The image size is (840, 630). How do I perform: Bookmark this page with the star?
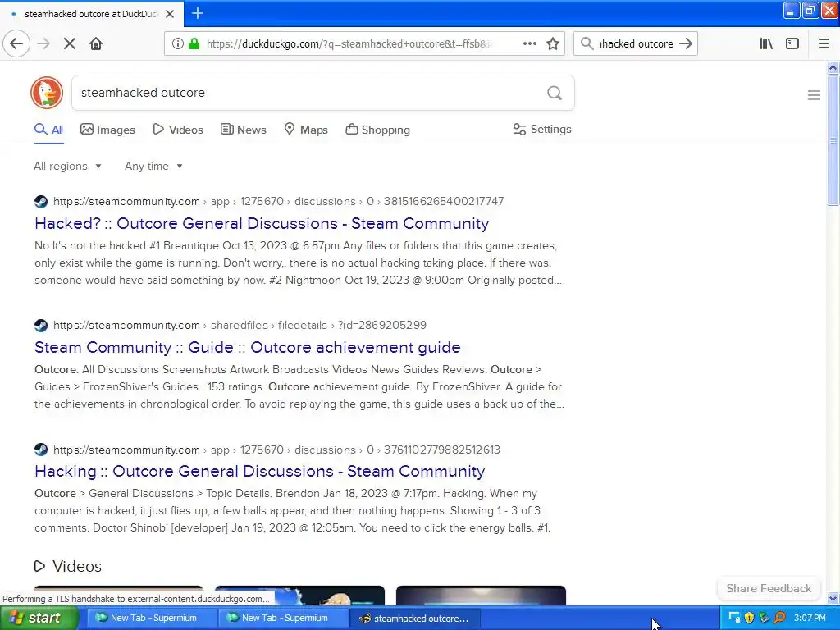(x=553, y=43)
